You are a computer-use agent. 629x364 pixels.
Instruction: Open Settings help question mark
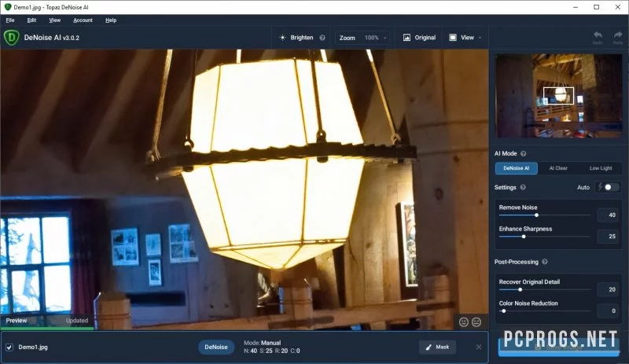523,187
